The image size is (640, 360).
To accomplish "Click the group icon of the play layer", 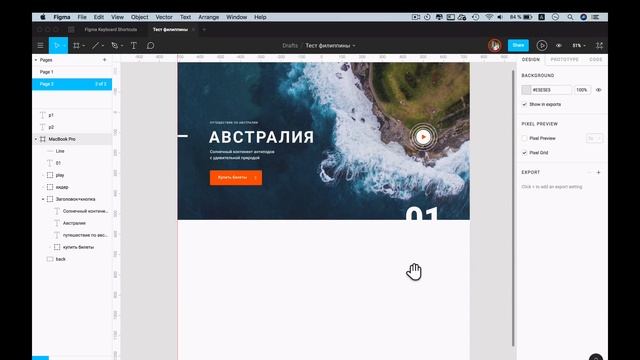I will 50,175.
